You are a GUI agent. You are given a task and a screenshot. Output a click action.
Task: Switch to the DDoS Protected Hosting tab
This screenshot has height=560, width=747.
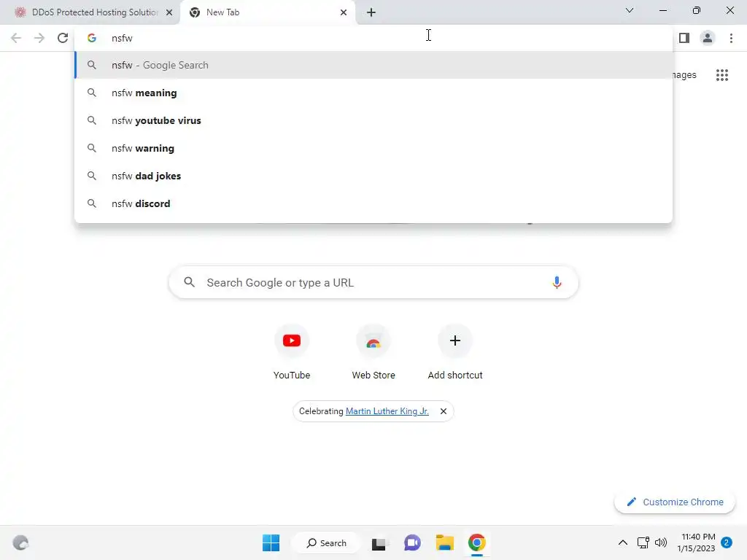click(90, 12)
